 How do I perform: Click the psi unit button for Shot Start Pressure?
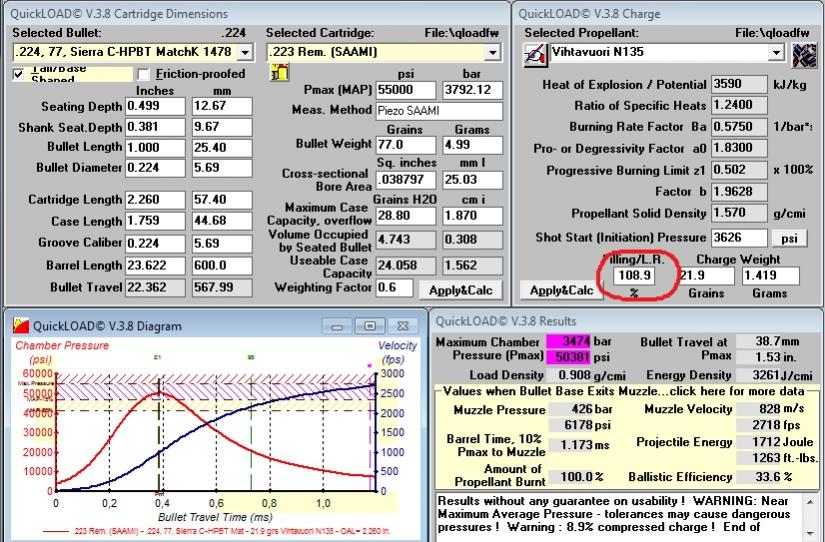tap(789, 238)
